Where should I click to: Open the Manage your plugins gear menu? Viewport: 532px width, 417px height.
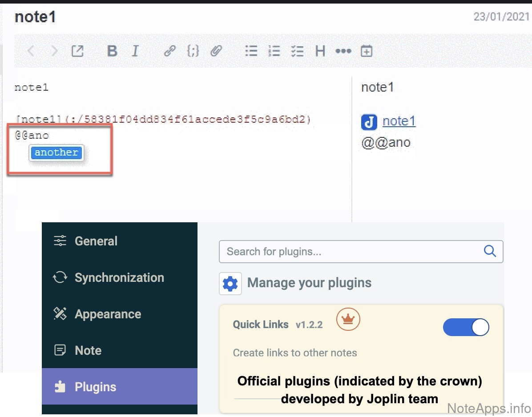pyautogui.click(x=230, y=284)
